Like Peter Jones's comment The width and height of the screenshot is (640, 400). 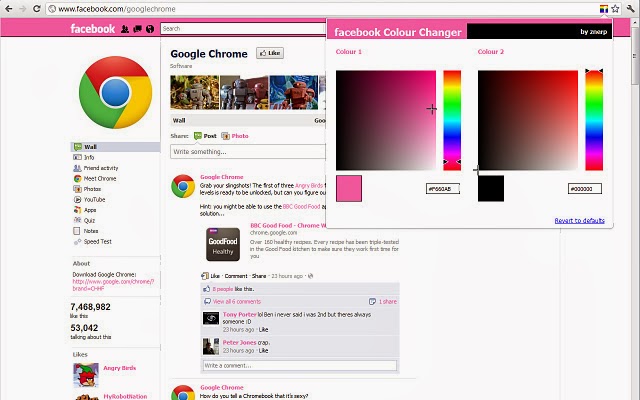[263, 351]
